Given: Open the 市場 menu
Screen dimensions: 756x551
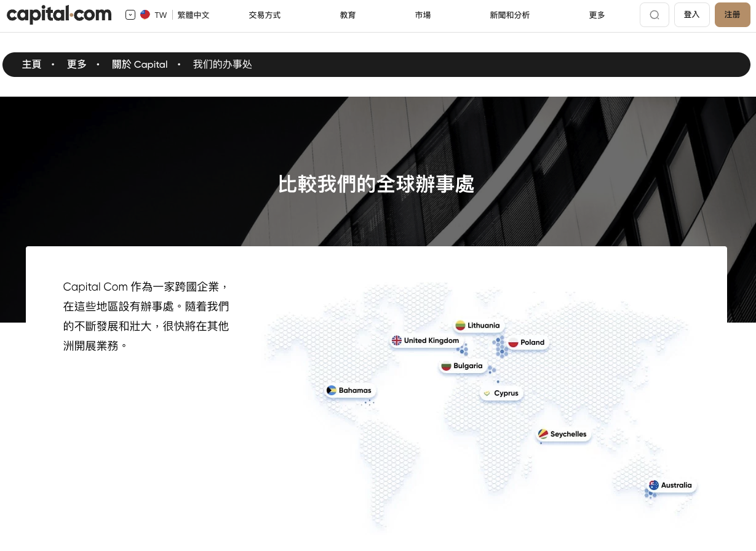Looking at the screenshot, I should 423,15.
